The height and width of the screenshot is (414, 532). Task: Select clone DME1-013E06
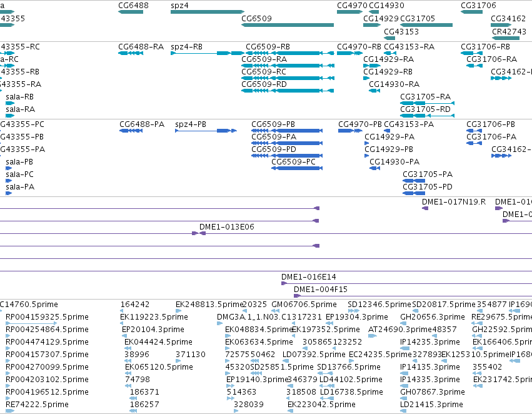coord(227,226)
